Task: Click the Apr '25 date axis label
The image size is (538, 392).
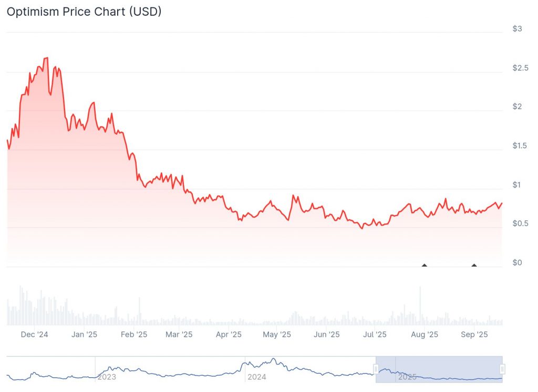Action: [x=229, y=334]
